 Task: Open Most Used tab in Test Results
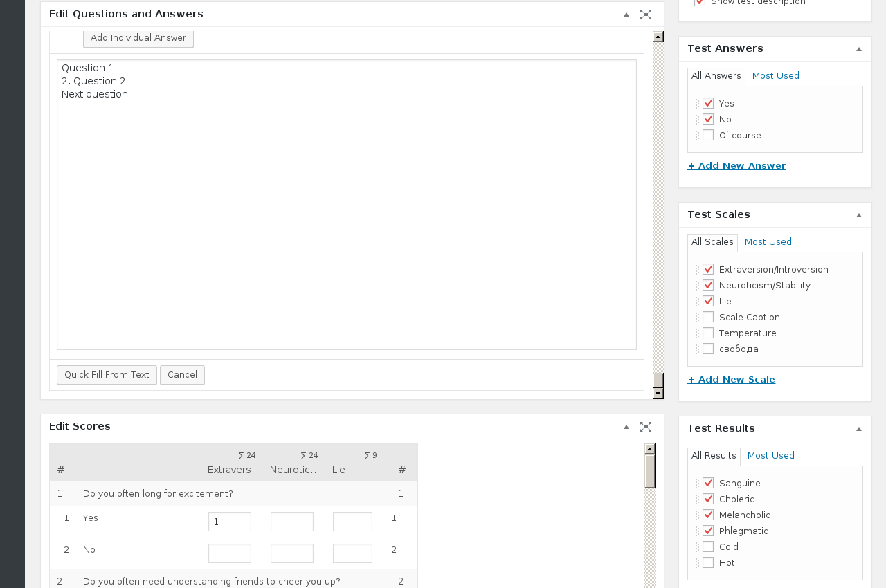point(771,456)
